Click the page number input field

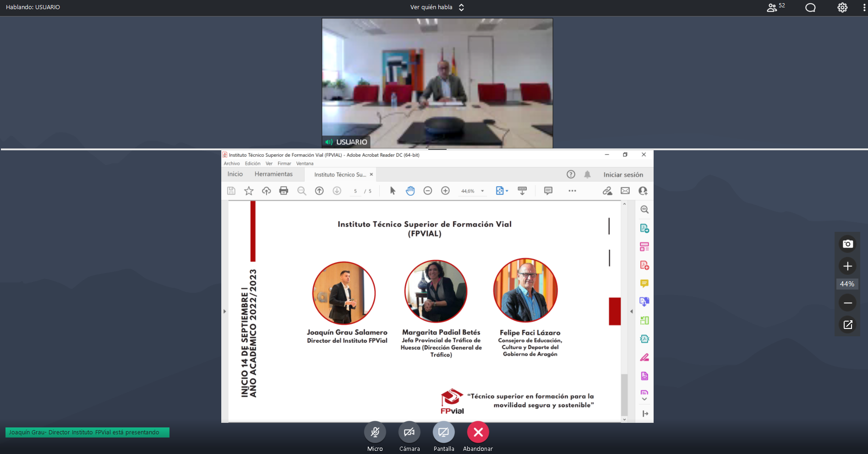[x=355, y=191]
